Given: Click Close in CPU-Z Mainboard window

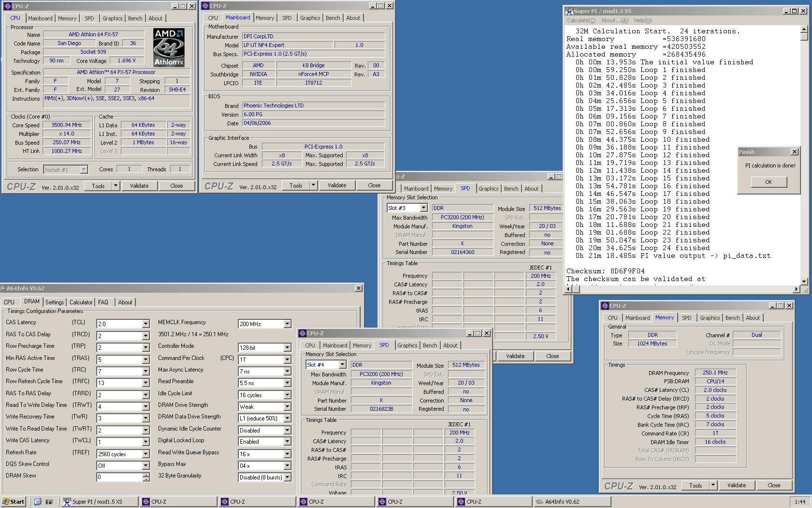Looking at the screenshot, I should click(374, 185).
